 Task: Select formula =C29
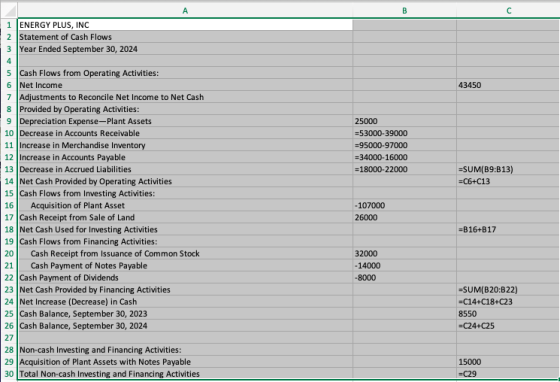[x=508, y=374]
